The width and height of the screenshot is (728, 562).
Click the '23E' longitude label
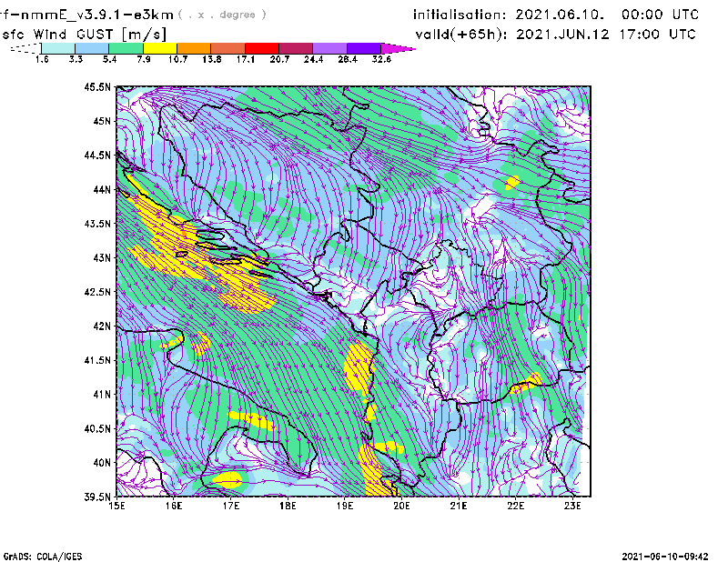[572, 506]
